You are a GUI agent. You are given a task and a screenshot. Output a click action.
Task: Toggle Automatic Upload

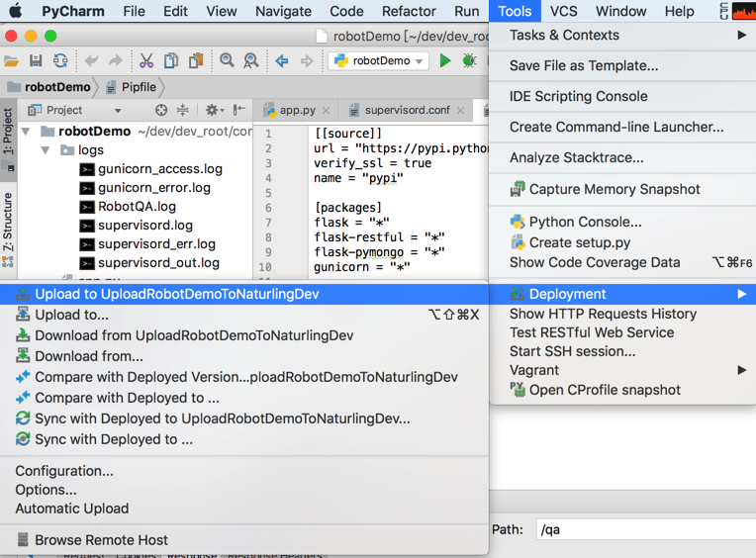pyautogui.click(x=244, y=509)
